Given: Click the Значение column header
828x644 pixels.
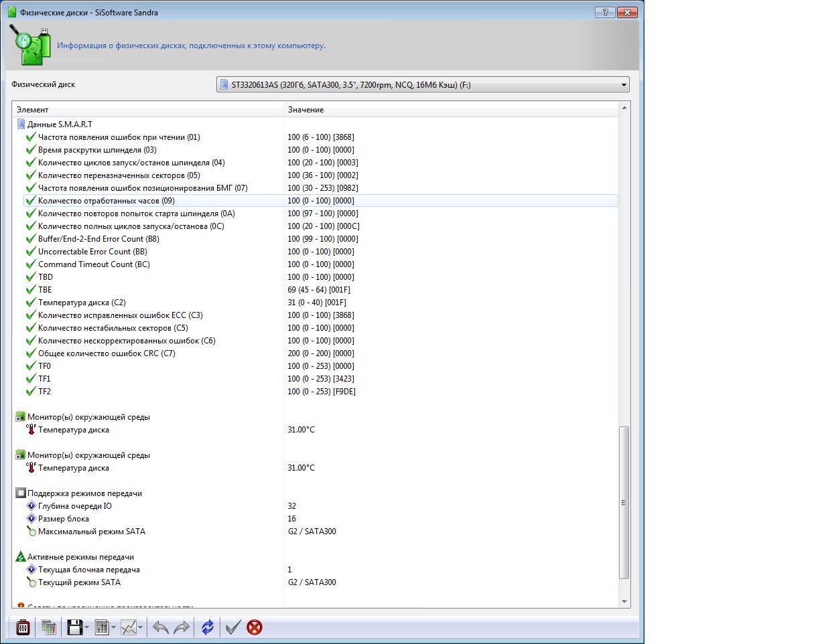Looking at the screenshot, I should click(x=451, y=110).
